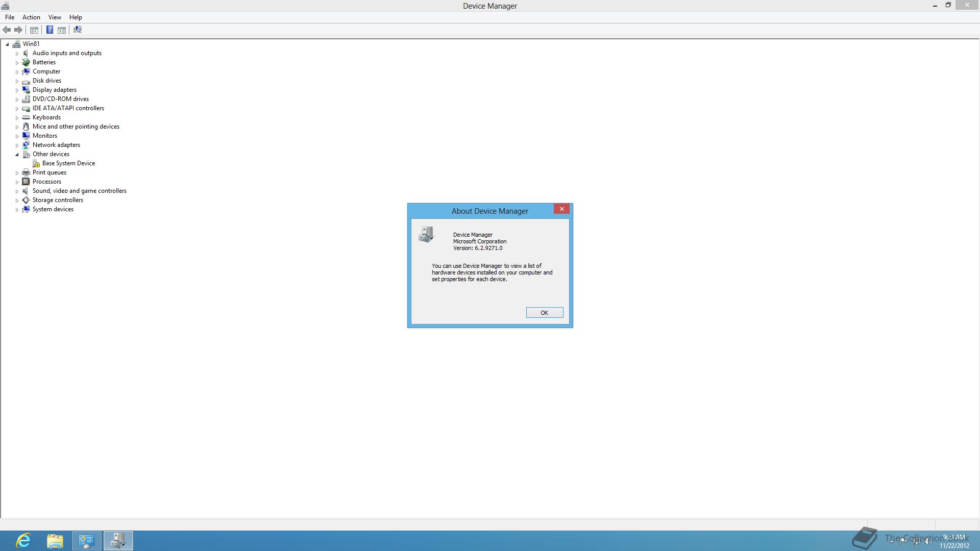Click the Control Panel taskbar button
Screen dimensions: 980x551
point(87,541)
